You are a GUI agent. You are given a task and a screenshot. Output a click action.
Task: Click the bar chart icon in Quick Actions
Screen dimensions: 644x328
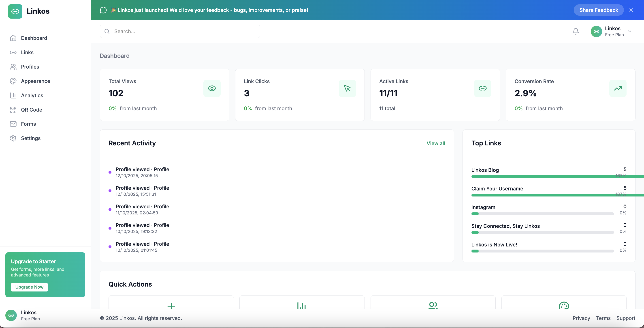[x=301, y=306]
